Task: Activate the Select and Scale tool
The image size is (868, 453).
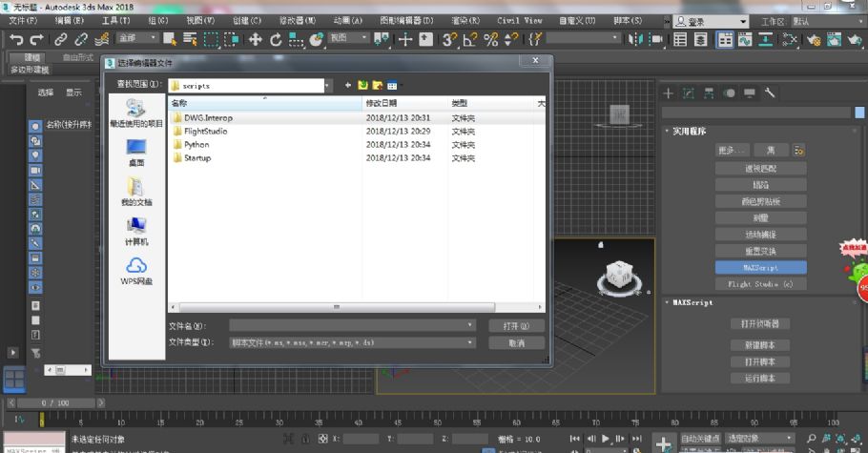Action: pos(296,39)
